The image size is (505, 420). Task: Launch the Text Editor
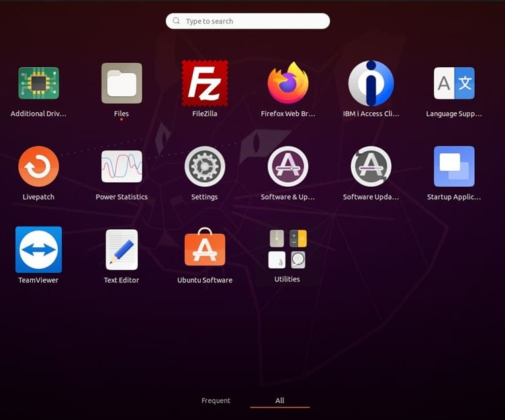tap(122, 249)
